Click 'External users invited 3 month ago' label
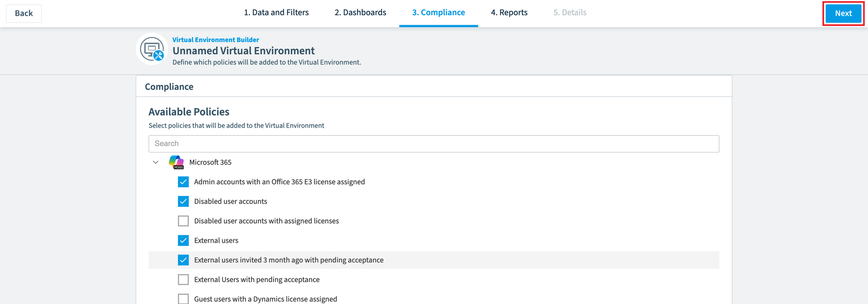Image resolution: width=868 pixels, height=304 pixels. tap(289, 260)
